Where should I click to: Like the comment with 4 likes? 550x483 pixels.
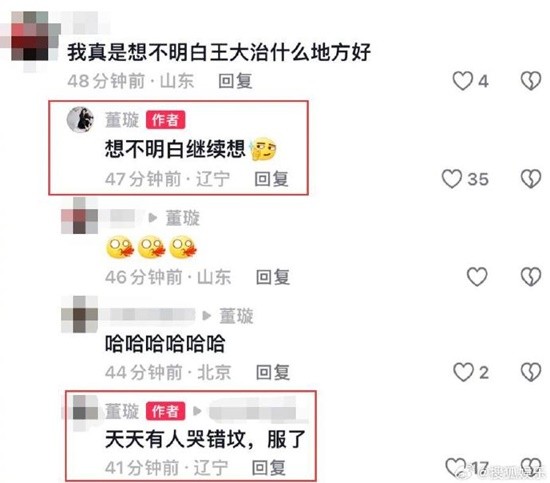(463, 81)
